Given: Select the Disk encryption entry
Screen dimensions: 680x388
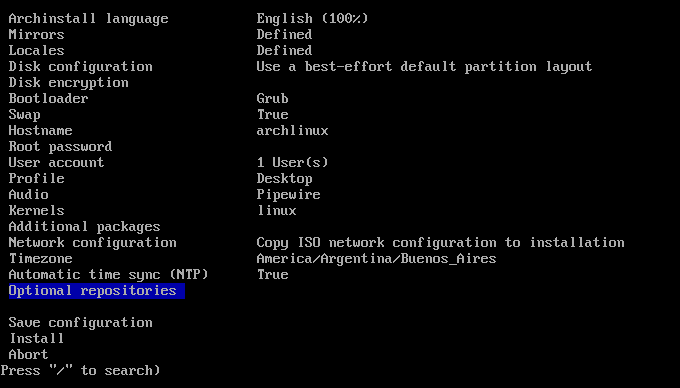Looking at the screenshot, I should click(69, 83).
